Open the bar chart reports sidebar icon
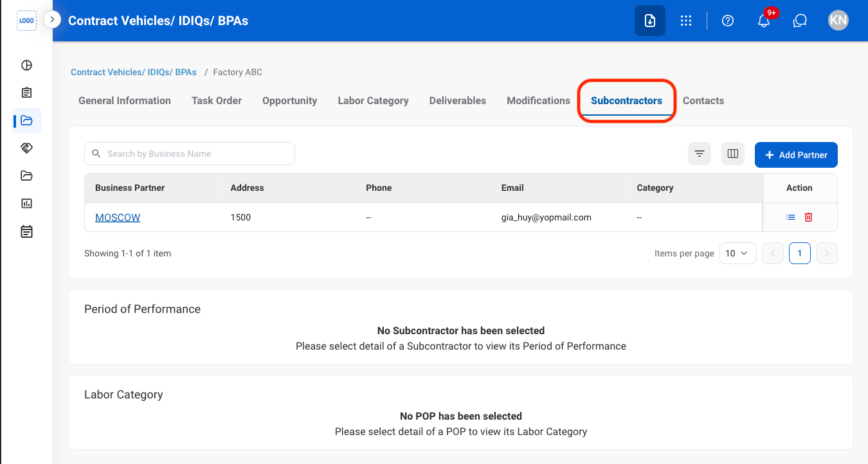 26,203
